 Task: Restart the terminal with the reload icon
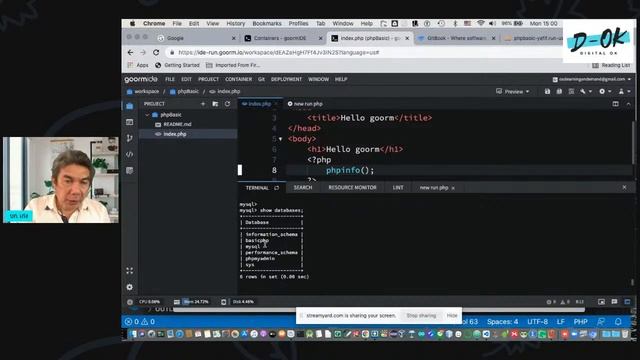(277, 188)
